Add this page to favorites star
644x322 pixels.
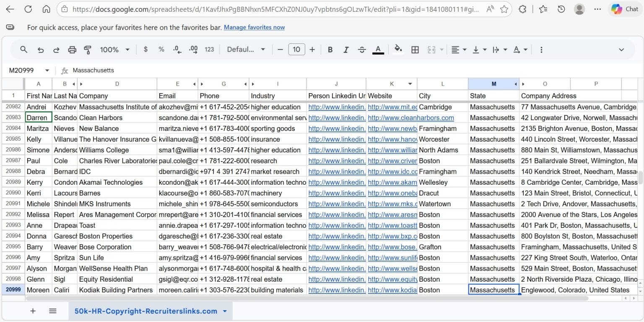tap(504, 9)
